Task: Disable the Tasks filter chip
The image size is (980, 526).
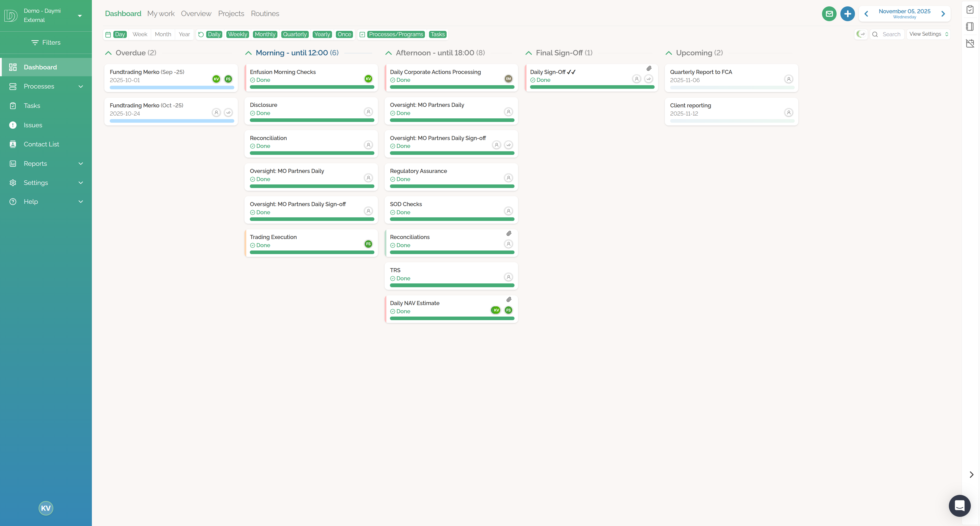Action: 437,34
